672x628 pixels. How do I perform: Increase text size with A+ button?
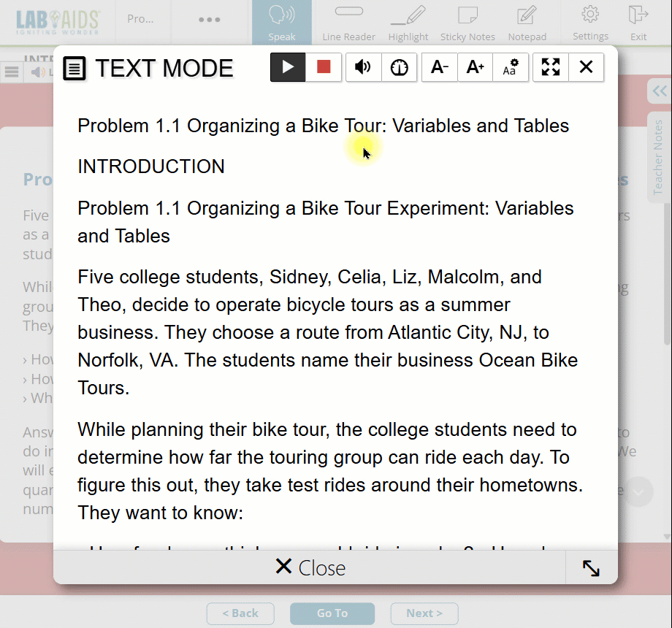(x=476, y=67)
